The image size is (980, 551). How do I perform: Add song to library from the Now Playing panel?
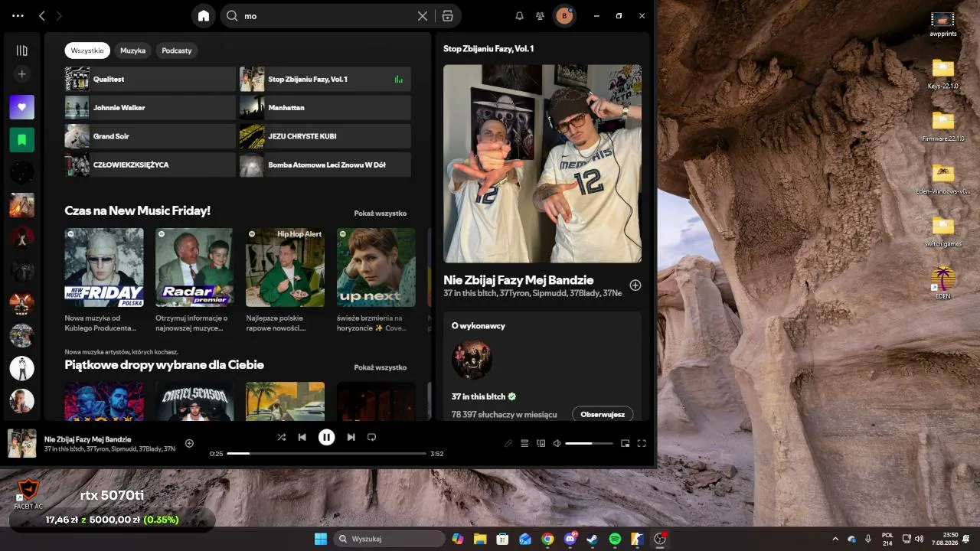pyautogui.click(x=635, y=285)
